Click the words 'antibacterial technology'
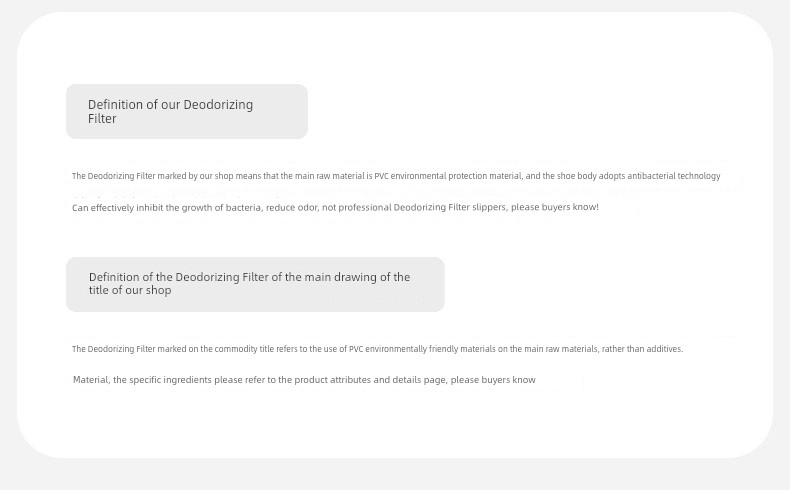790x490 pixels. [x=674, y=176]
